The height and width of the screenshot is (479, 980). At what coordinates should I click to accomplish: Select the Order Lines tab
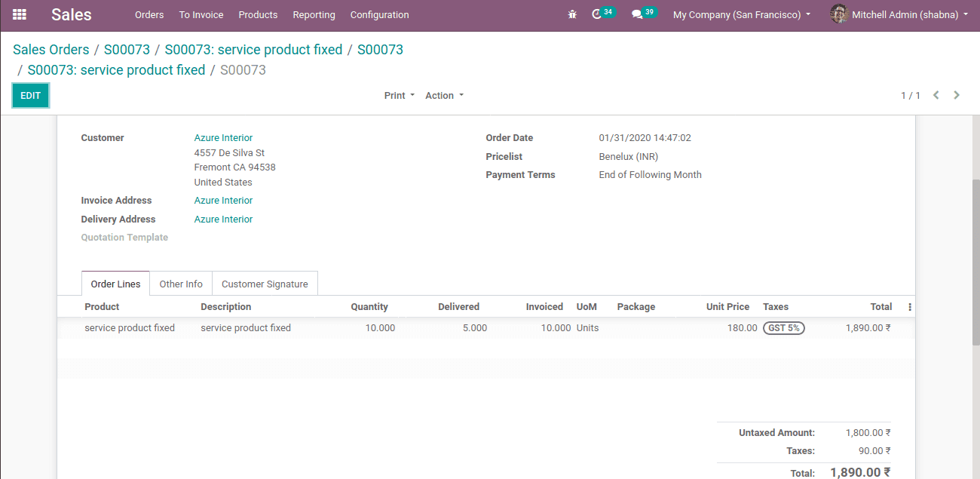point(115,284)
